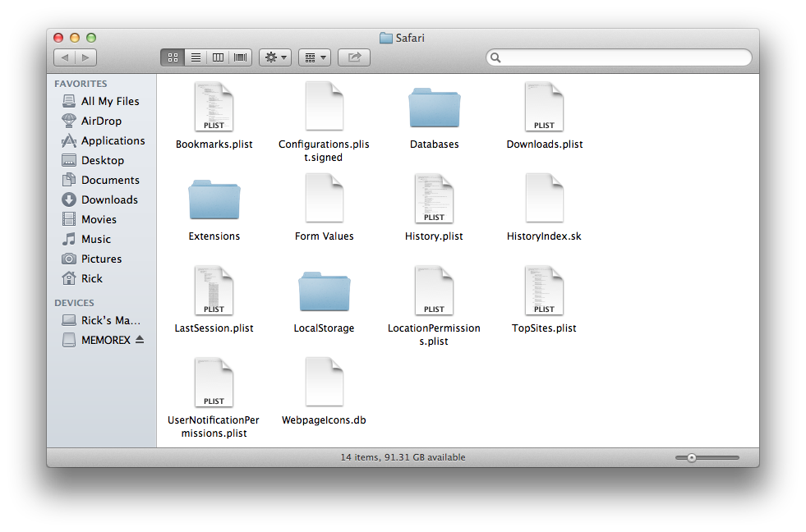The height and width of the screenshot is (532, 806).
Task: Select Movies in the sidebar
Action: pyautogui.click(x=101, y=219)
